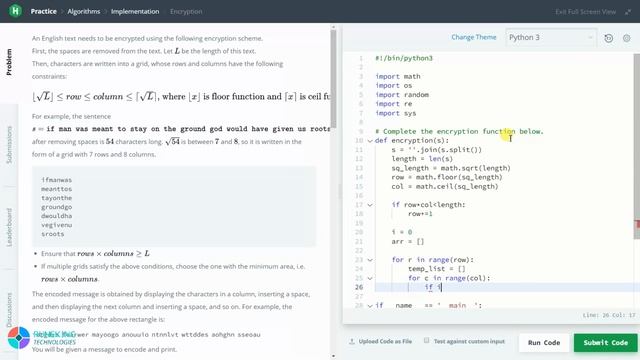This screenshot has height=360, width=640.
Task: Click 'arr = []' code line
Action: point(408,241)
